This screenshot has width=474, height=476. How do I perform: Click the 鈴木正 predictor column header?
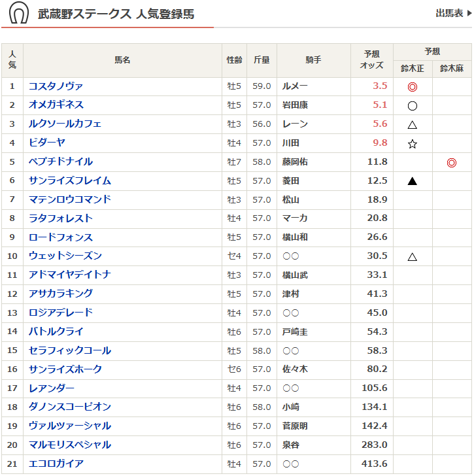(x=412, y=68)
